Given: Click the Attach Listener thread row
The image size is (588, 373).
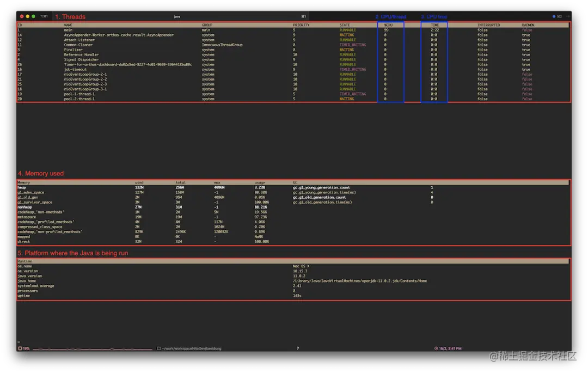Looking at the screenshot, I should click(293, 40).
